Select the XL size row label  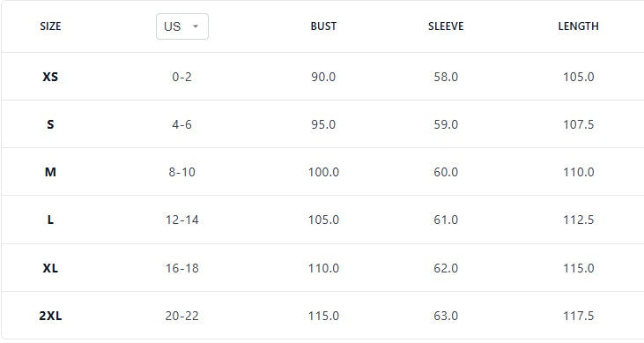tap(50, 268)
